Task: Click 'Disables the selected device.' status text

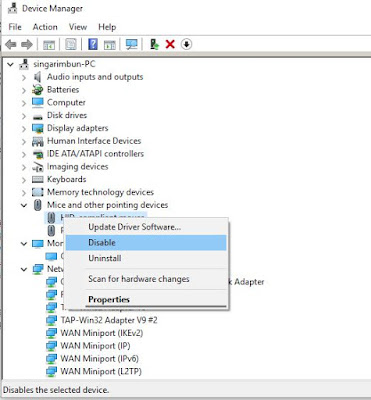Action: 56,390
